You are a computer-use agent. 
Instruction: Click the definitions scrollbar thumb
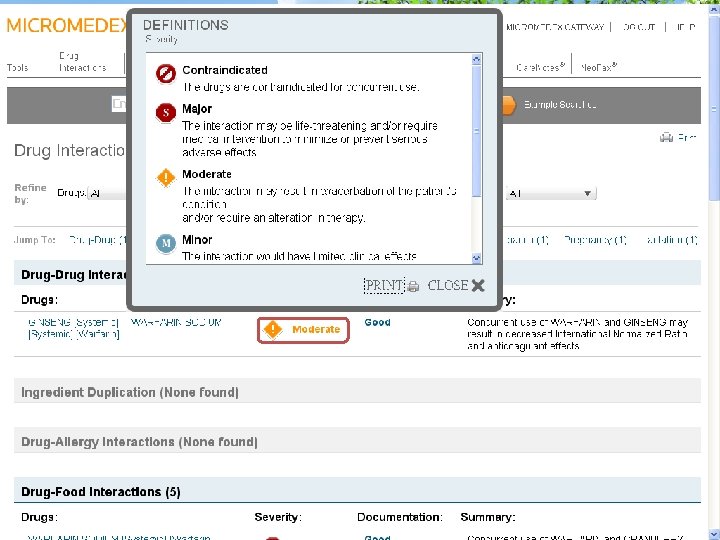[476, 131]
